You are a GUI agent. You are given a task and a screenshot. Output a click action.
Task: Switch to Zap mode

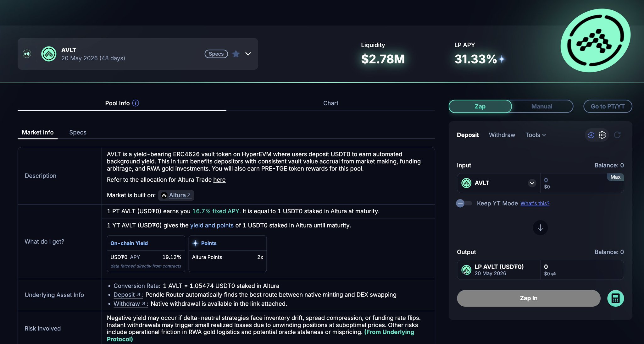coord(480,106)
